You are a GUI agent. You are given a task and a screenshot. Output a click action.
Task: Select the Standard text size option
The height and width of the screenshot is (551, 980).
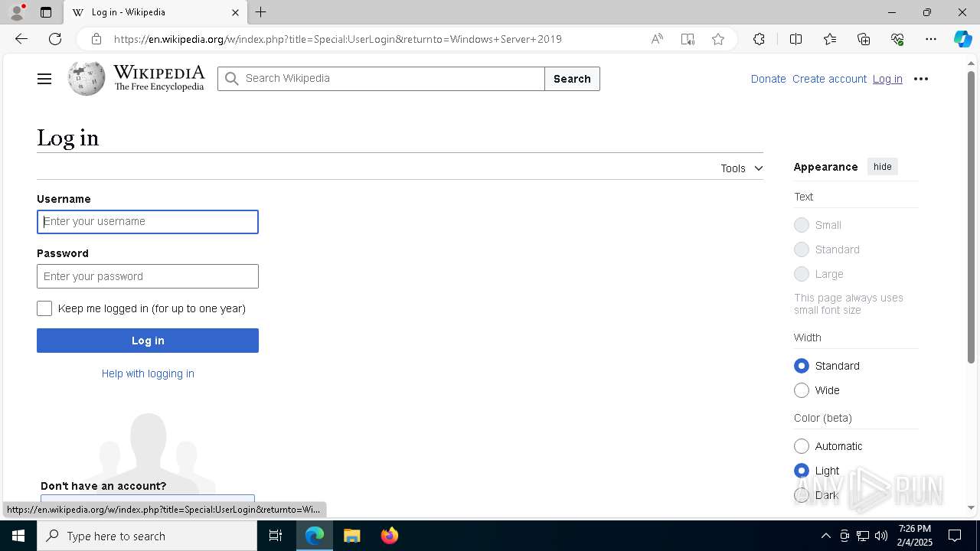pyautogui.click(x=802, y=249)
